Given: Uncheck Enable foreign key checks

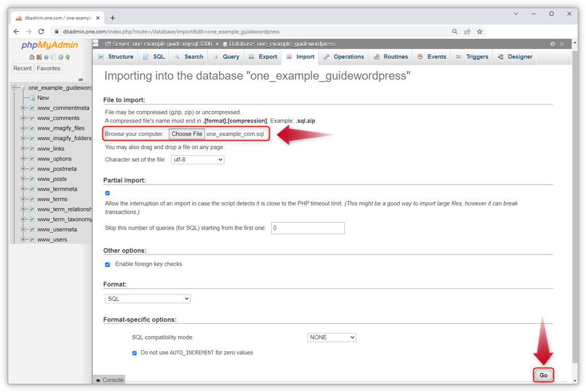Looking at the screenshot, I should (x=108, y=264).
